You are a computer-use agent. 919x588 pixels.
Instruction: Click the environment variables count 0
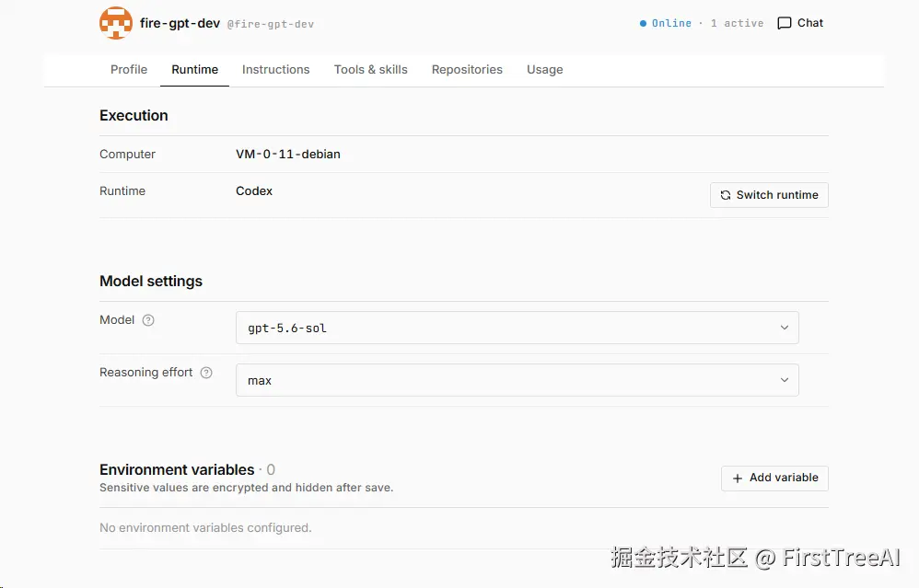coord(271,469)
